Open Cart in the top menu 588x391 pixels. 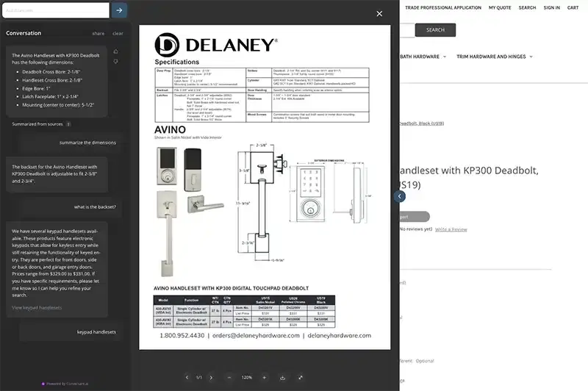(x=573, y=7)
